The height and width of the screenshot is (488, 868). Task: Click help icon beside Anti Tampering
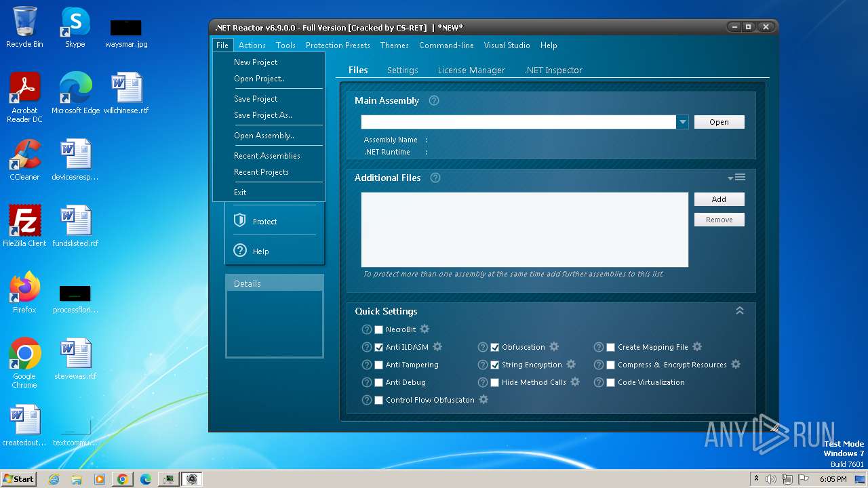(x=367, y=365)
